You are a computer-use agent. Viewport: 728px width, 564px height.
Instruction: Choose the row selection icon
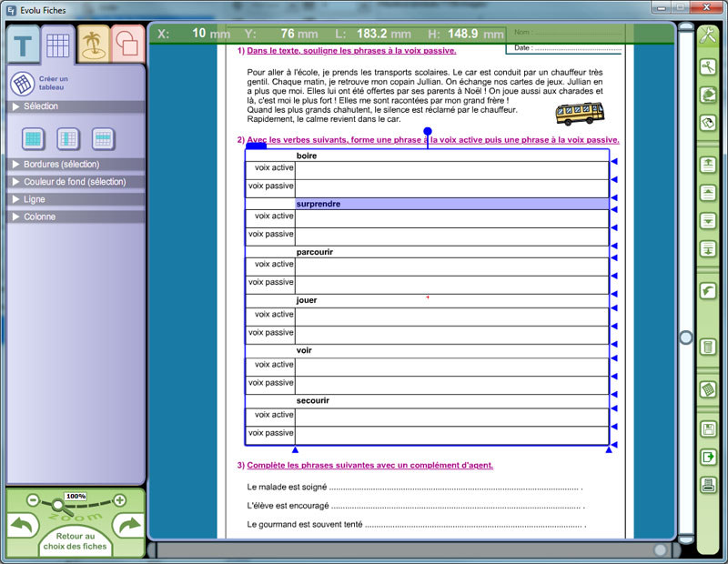103,138
